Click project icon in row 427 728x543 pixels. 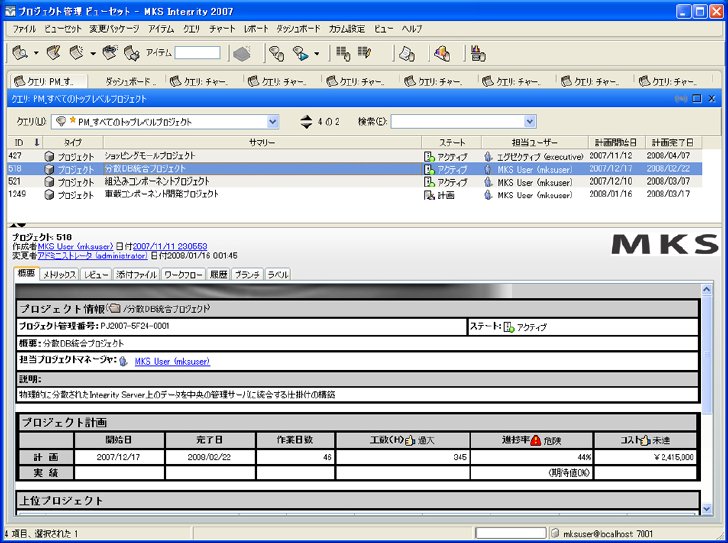[x=49, y=156]
